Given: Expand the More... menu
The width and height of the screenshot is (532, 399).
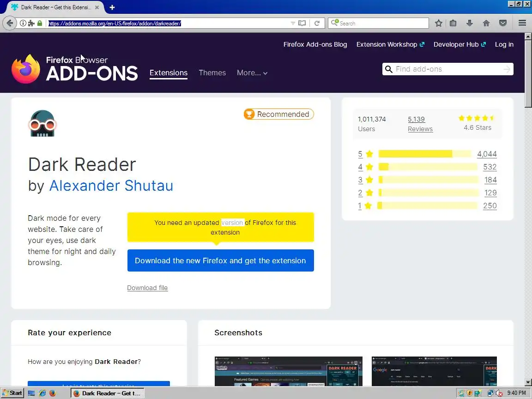Looking at the screenshot, I should pyautogui.click(x=252, y=73).
